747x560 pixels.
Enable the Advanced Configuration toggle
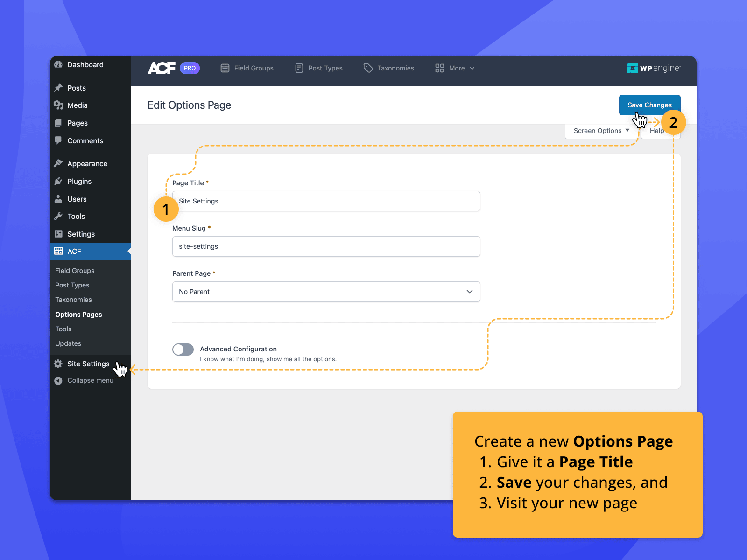tap(183, 350)
